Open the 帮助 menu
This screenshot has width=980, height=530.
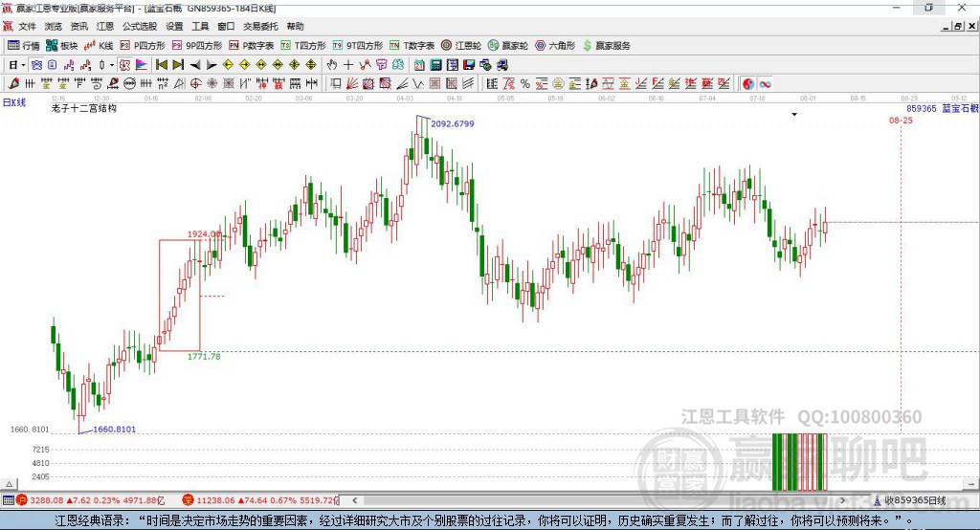(295, 26)
